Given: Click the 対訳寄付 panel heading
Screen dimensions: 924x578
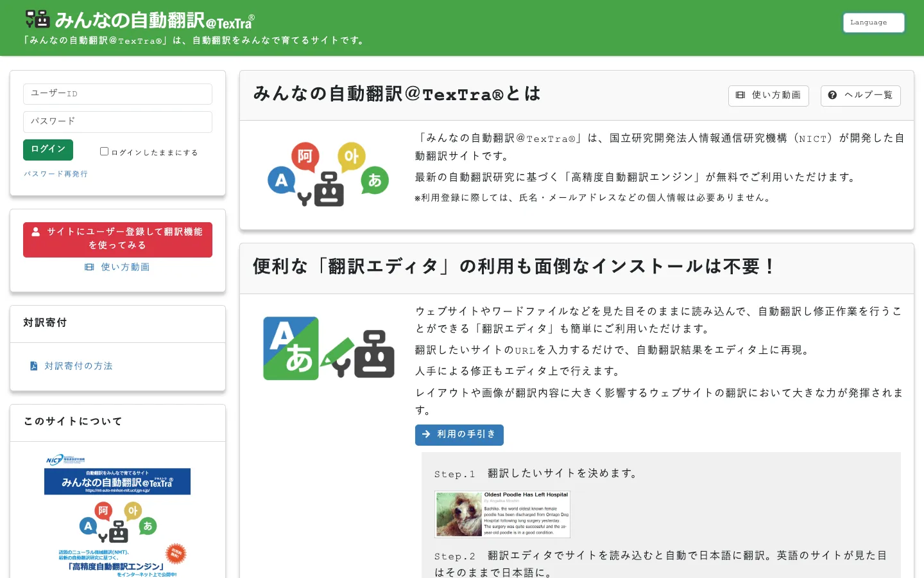Looking at the screenshot, I should (x=45, y=323).
